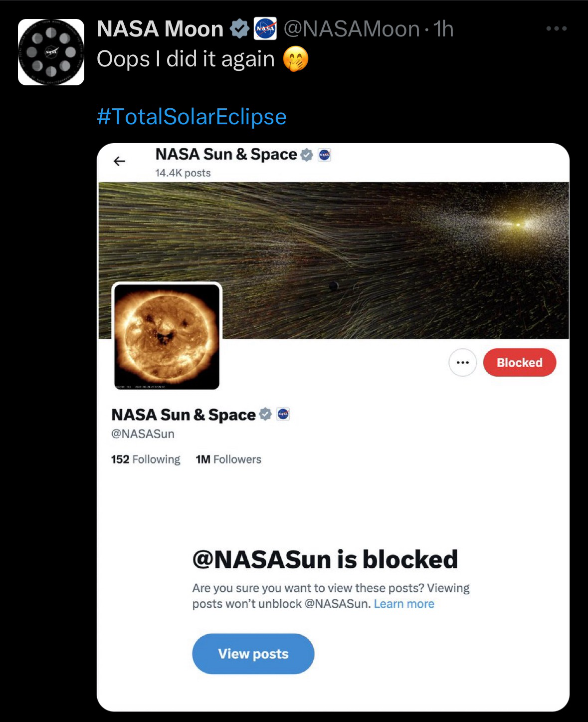Open the 1M Followers list
Screen dimensions: 588x722
[x=228, y=459]
